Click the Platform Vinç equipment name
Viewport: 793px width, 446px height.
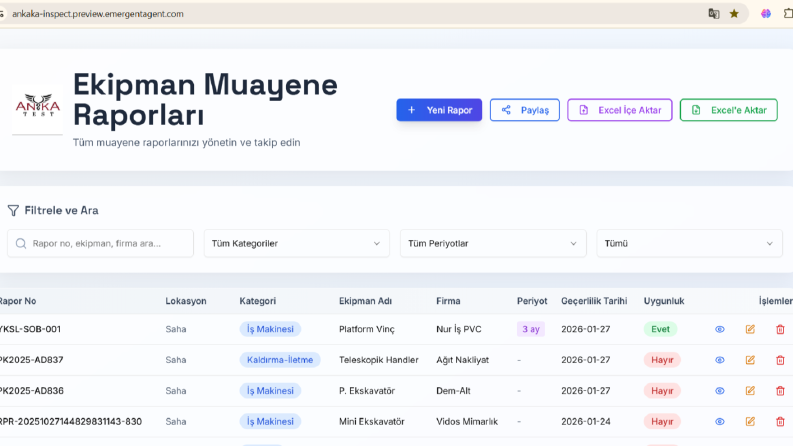pyautogui.click(x=367, y=329)
